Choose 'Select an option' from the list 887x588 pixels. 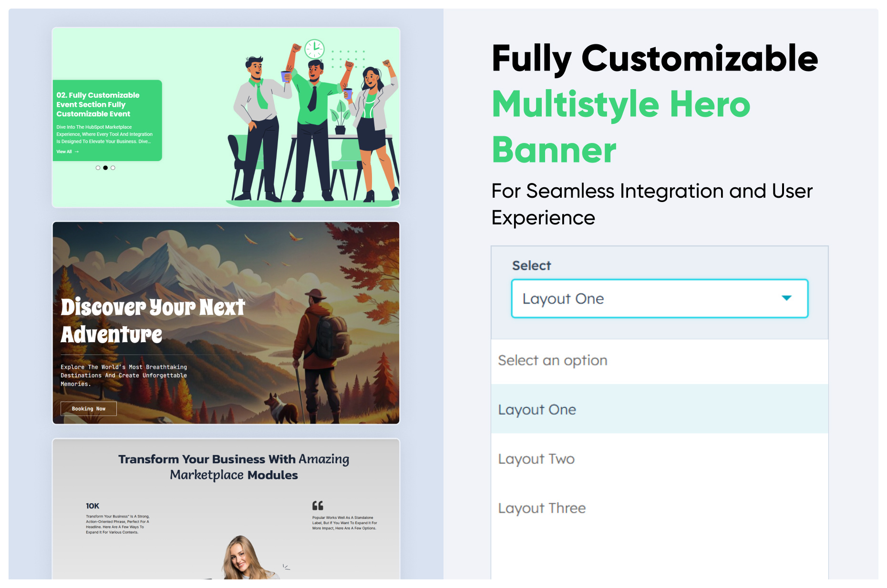coord(553,361)
